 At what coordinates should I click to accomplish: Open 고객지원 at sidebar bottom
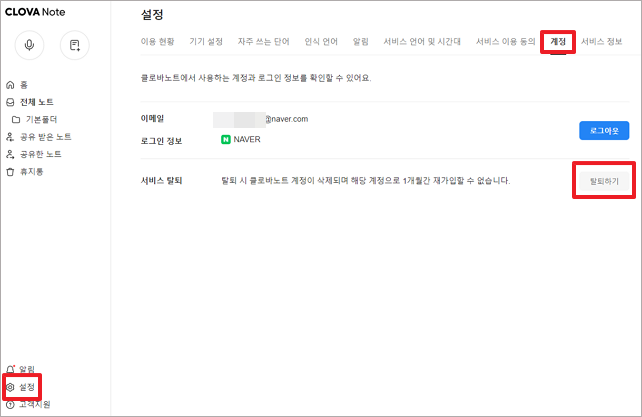(34, 405)
